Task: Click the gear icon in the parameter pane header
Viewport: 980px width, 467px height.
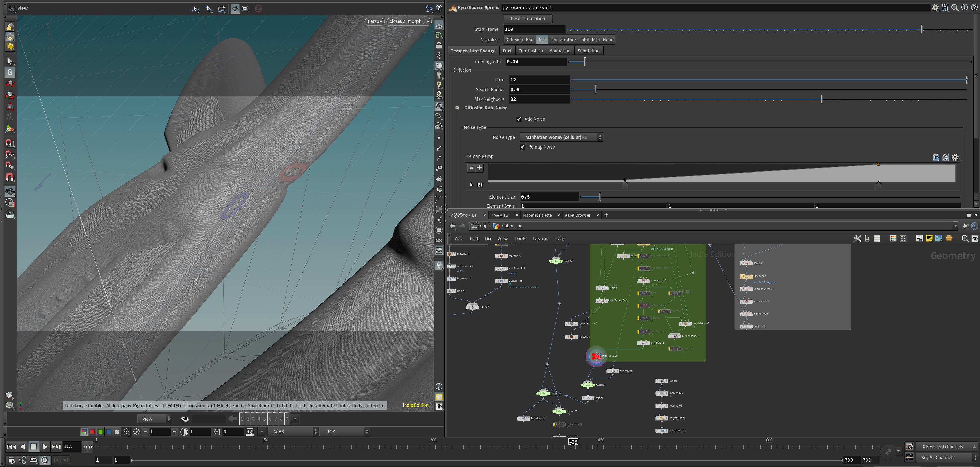Action: (935, 8)
